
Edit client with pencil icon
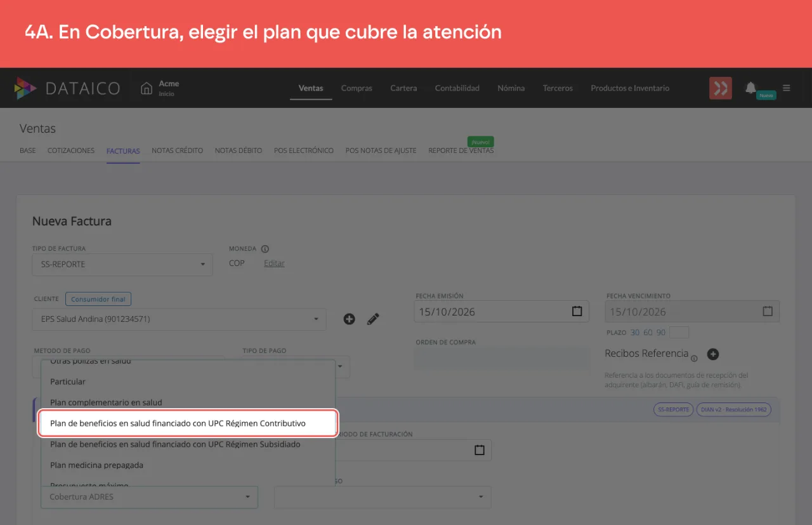coord(373,319)
